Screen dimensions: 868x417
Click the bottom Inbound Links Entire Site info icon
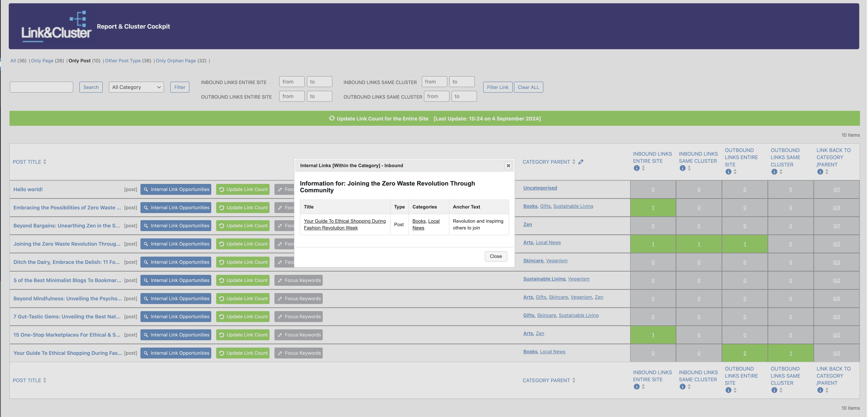(x=637, y=387)
